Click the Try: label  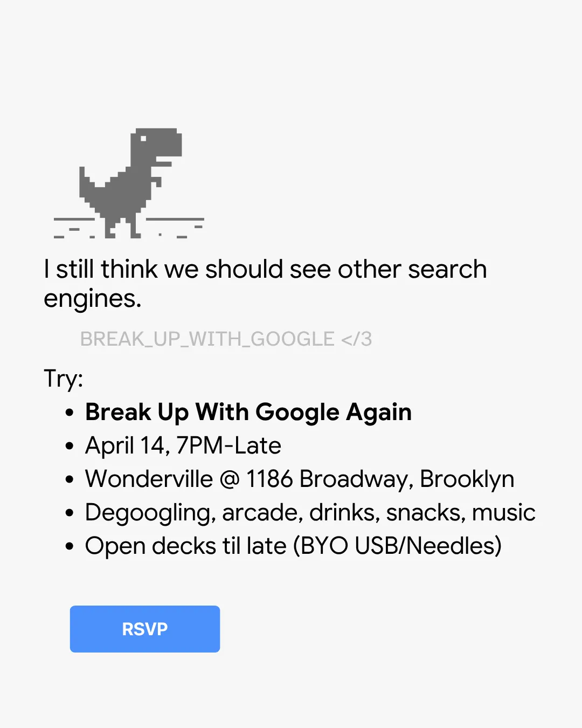[64, 379]
